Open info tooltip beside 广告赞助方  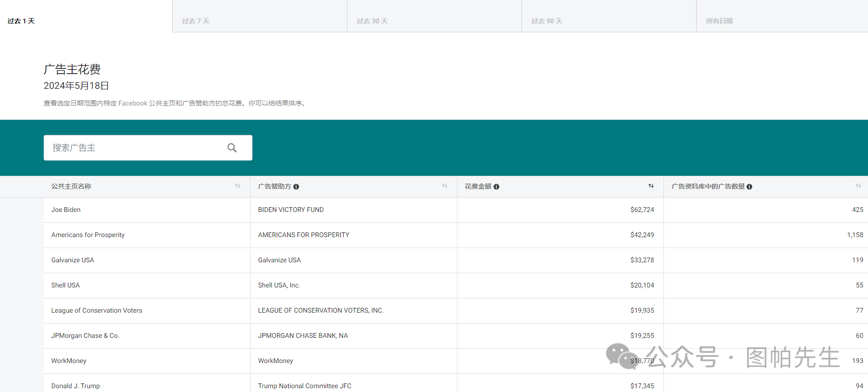click(x=296, y=187)
